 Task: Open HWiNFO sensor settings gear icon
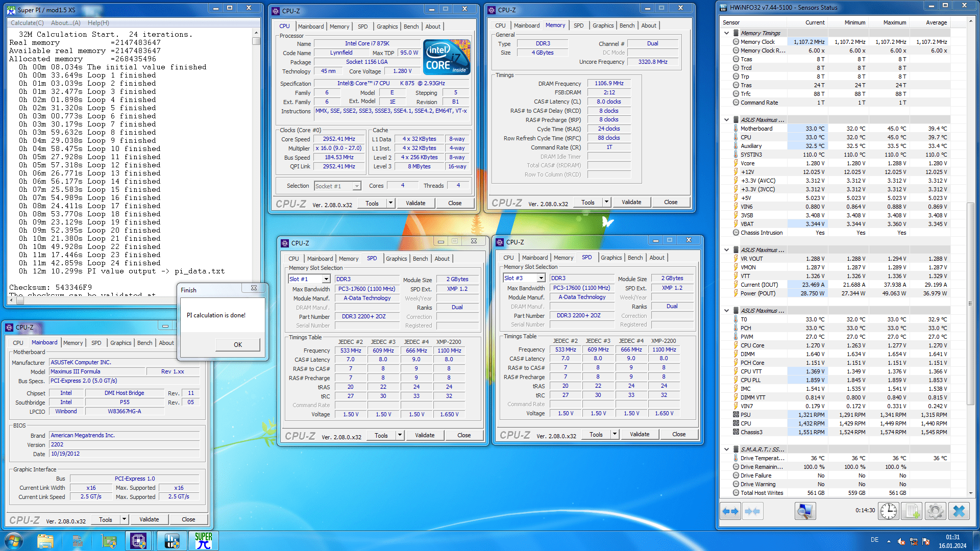click(x=936, y=511)
